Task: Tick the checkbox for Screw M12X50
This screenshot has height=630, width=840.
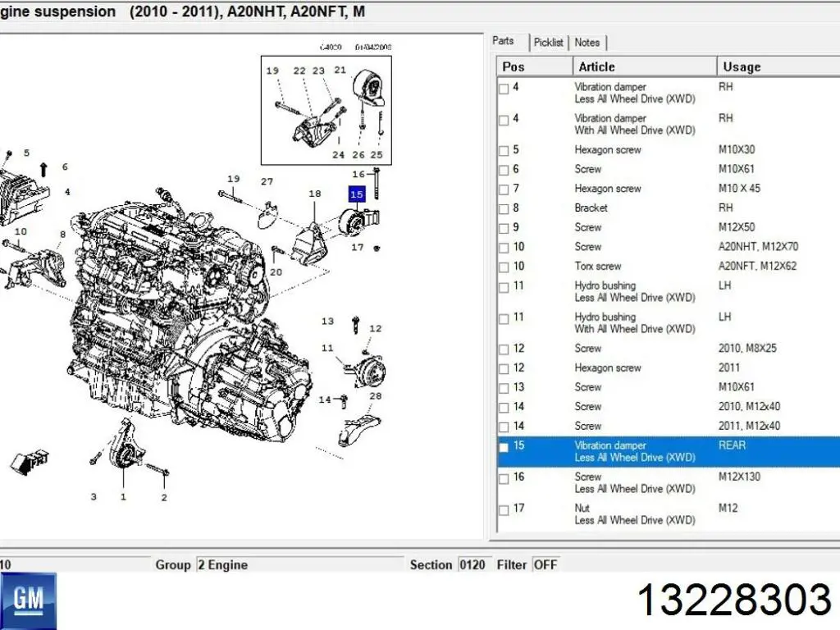Action: (504, 229)
